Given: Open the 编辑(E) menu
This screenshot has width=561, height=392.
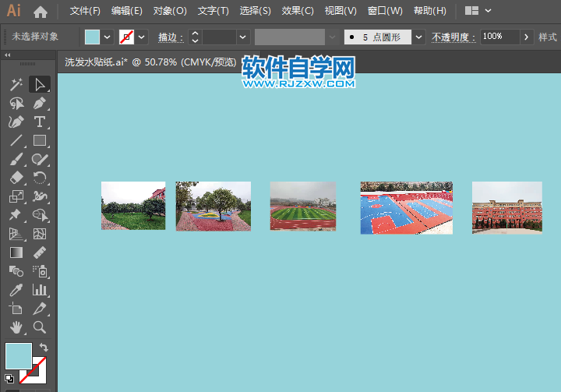Looking at the screenshot, I should point(127,11).
